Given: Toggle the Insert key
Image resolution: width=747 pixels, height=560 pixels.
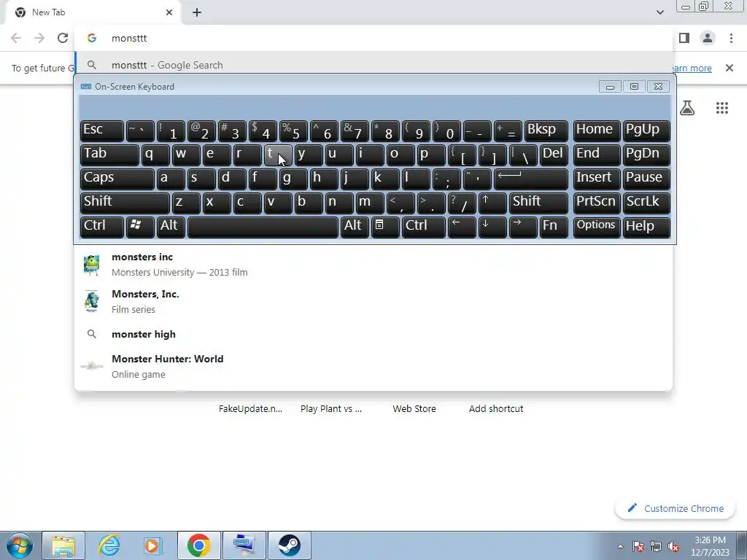Looking at the screenshot, I should pos(597,179).
